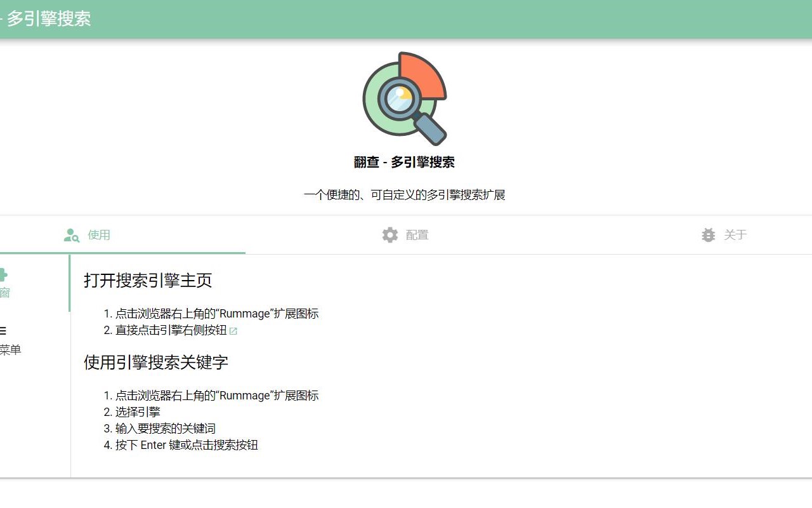Open the 关于 tab

point(723,235)
